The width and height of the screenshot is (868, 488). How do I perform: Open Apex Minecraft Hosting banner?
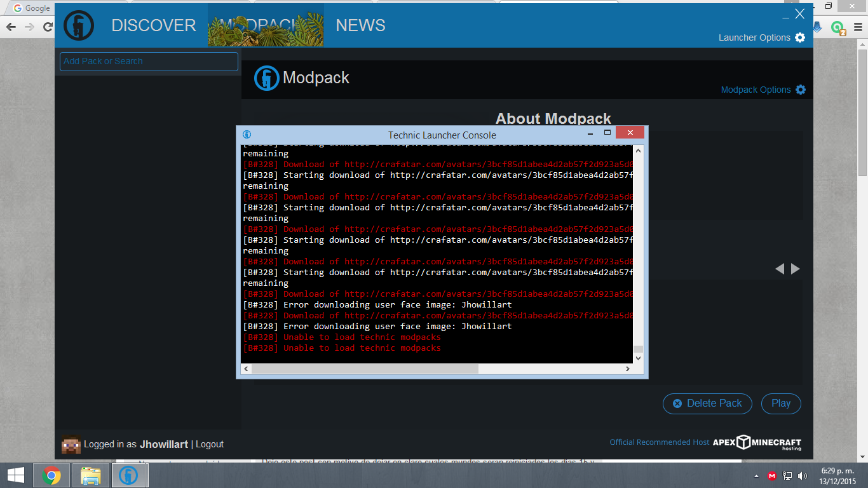point(757,443)
